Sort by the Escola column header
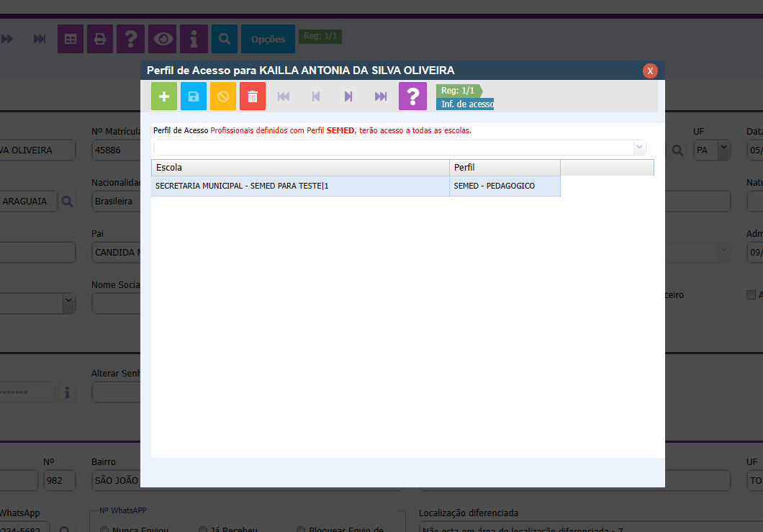 coord(299,168)
